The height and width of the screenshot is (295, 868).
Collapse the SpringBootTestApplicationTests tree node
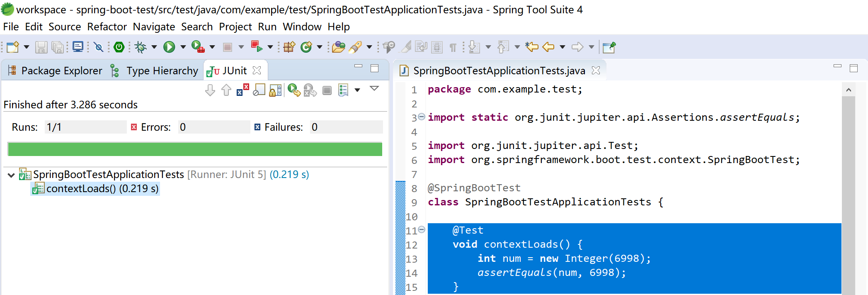(11, 175)
